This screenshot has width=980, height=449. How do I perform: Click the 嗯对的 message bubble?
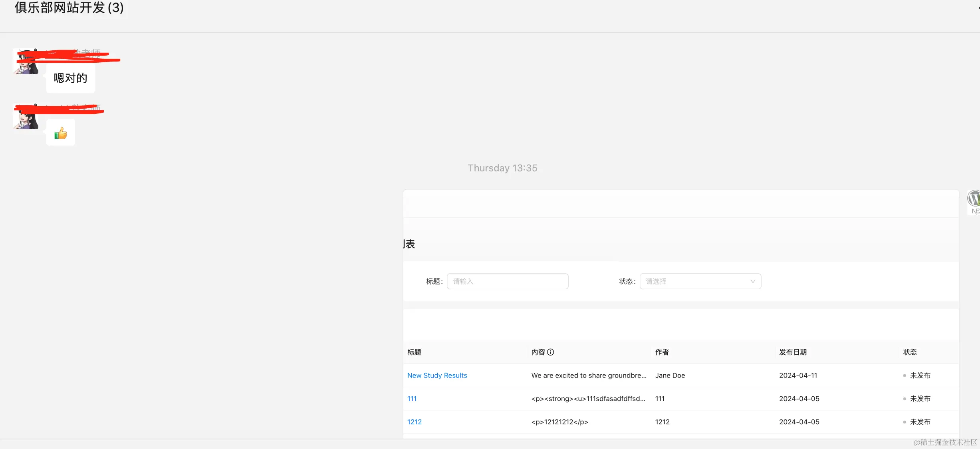click(x=70, y=78)
